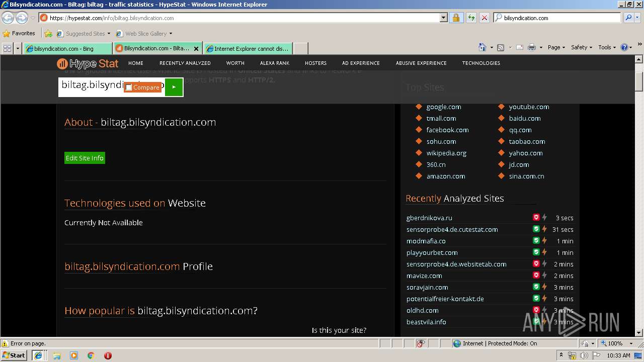Expand the Home button dropdown arrow
The width and height of the screenshot is (644, 362).
point(491,47)
